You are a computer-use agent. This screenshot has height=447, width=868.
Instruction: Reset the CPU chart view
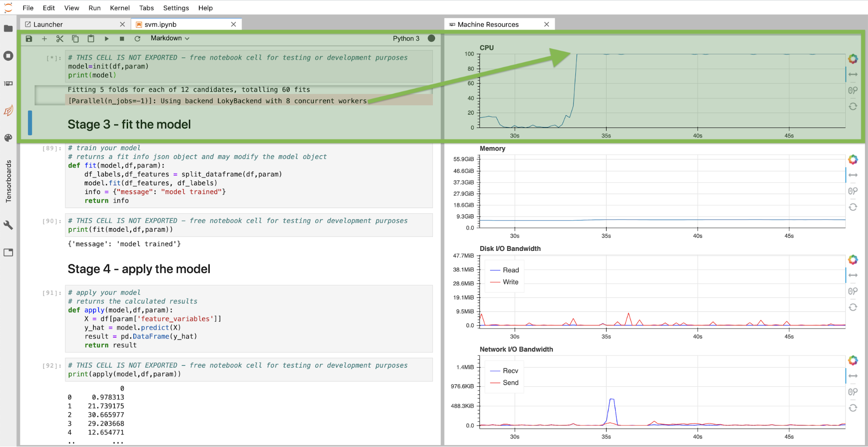tap(853, 106)
